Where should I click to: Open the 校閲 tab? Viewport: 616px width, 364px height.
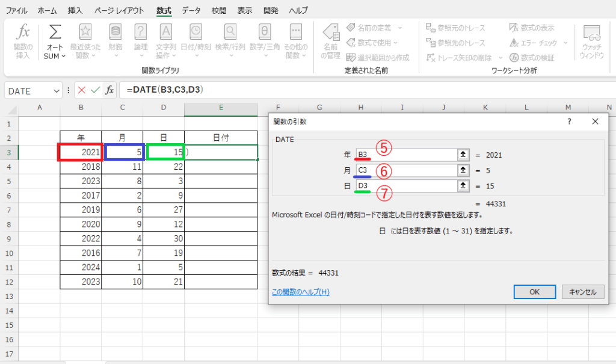[219, 11]
